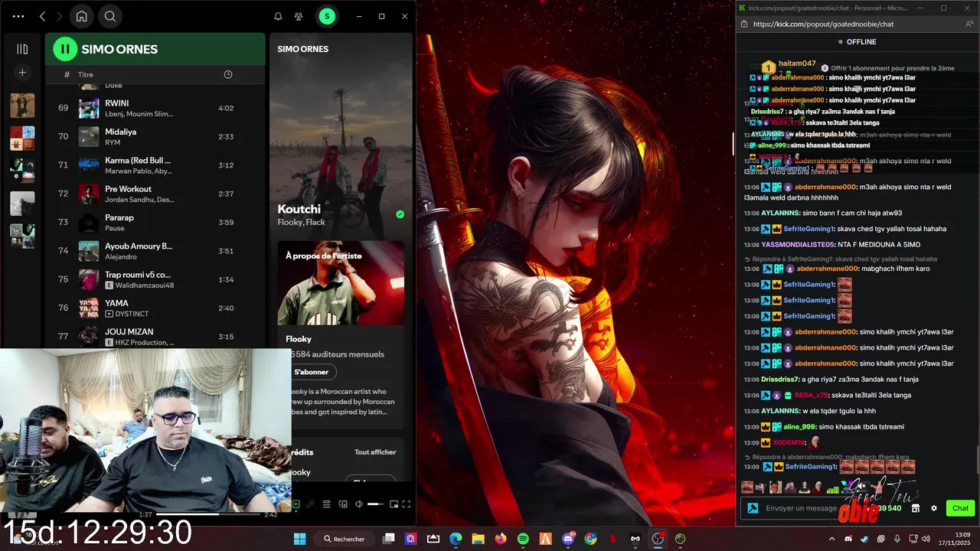Viewport: 980px width, 551px height.
Task: Enter Spotify full screen mode
Action: 407,504
